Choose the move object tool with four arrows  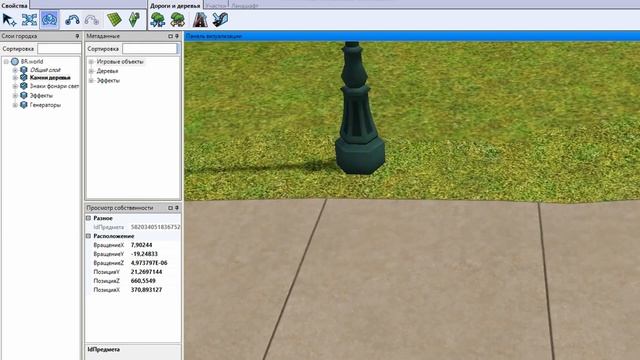click(x=29, y=20)
